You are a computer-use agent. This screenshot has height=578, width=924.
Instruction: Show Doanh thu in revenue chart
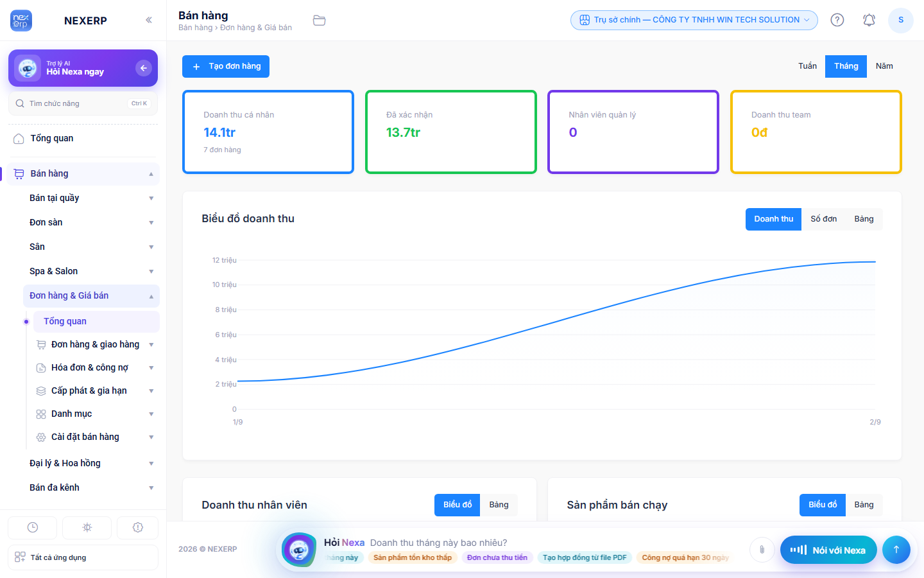click(x=773, y=219)
